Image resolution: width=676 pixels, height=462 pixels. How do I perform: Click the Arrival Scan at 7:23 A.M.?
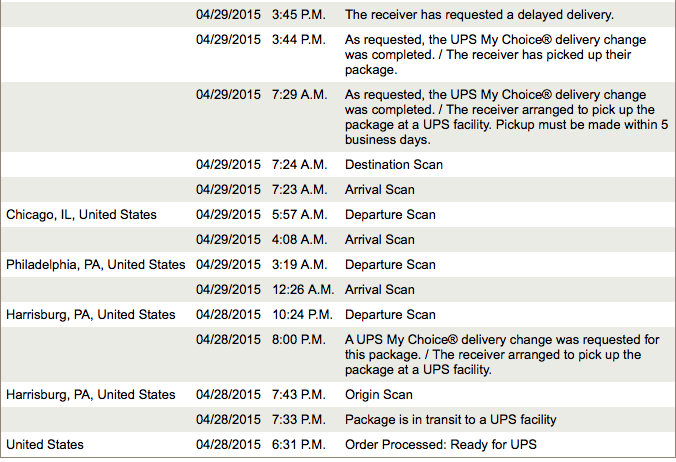click(x=379, y=190)
